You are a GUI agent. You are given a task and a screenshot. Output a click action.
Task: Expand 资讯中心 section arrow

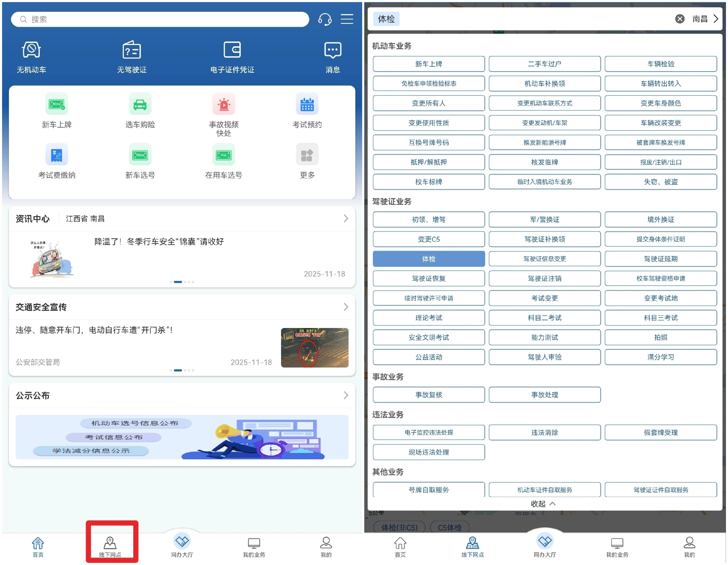[346, 218]
